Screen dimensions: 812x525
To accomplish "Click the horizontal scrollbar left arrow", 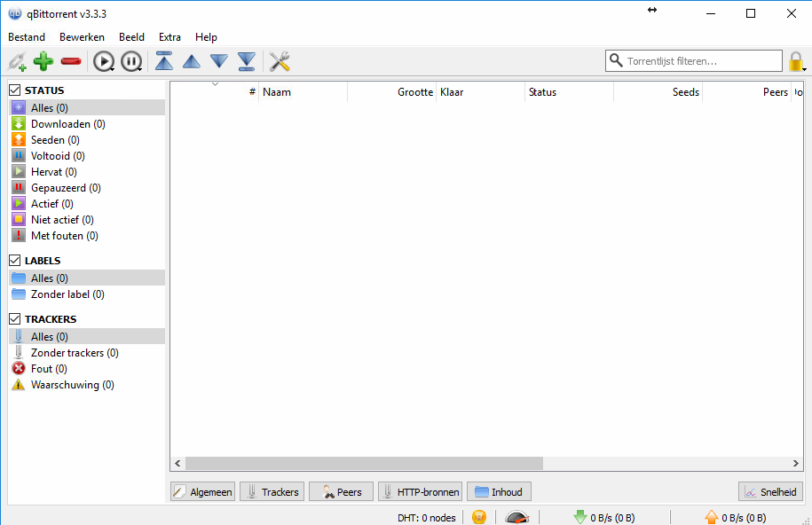I will click(x=177, y=464).
